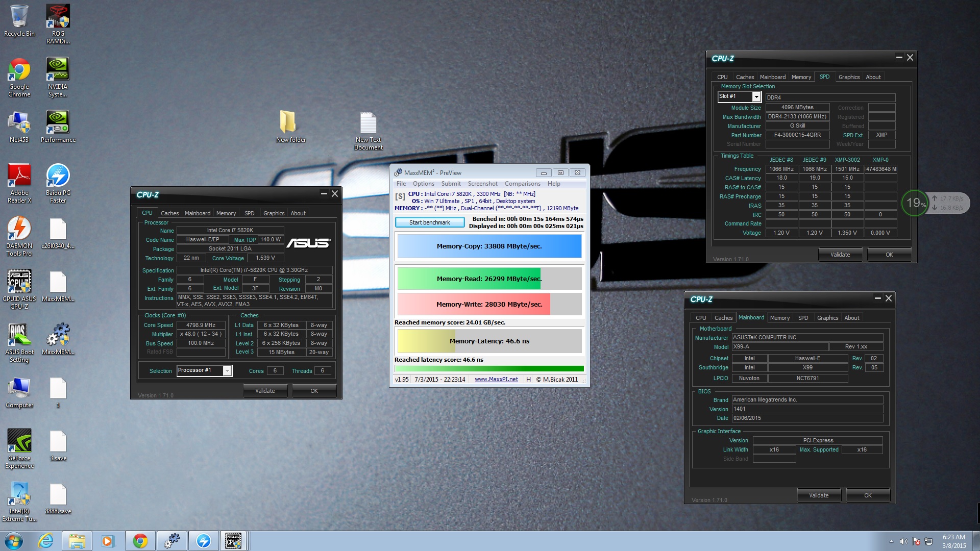Open Submit menu in MaxxMEM
This screenshot has height=551, width=980.
pos(451,184)
